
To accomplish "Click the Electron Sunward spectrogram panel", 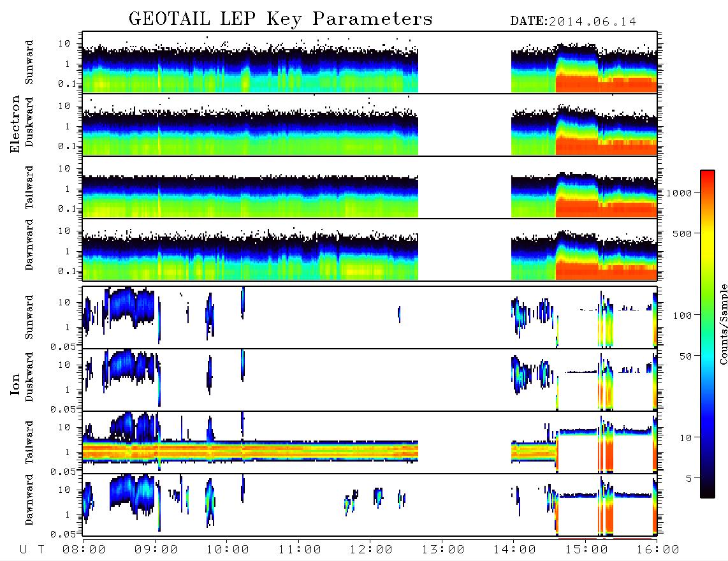I will 370,62.
